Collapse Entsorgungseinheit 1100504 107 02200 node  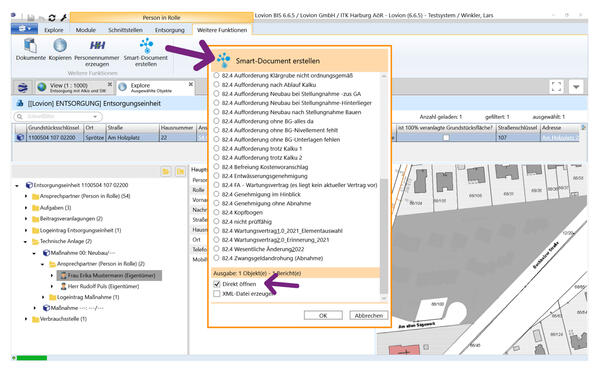[x=17, y=186]
